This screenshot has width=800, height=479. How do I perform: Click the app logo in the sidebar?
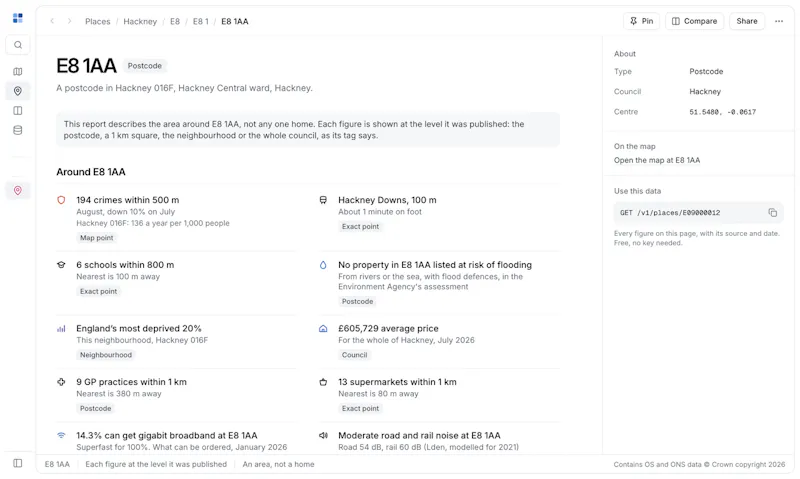(x=18, y=18)
